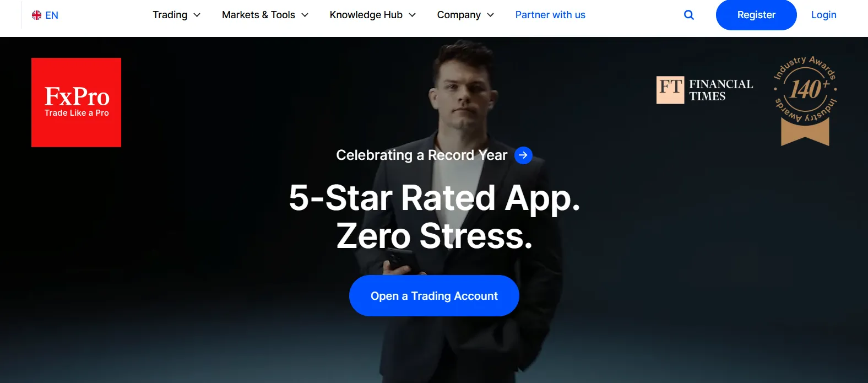
Task: Follow the Partner with us link
Action: coord(550,15)
